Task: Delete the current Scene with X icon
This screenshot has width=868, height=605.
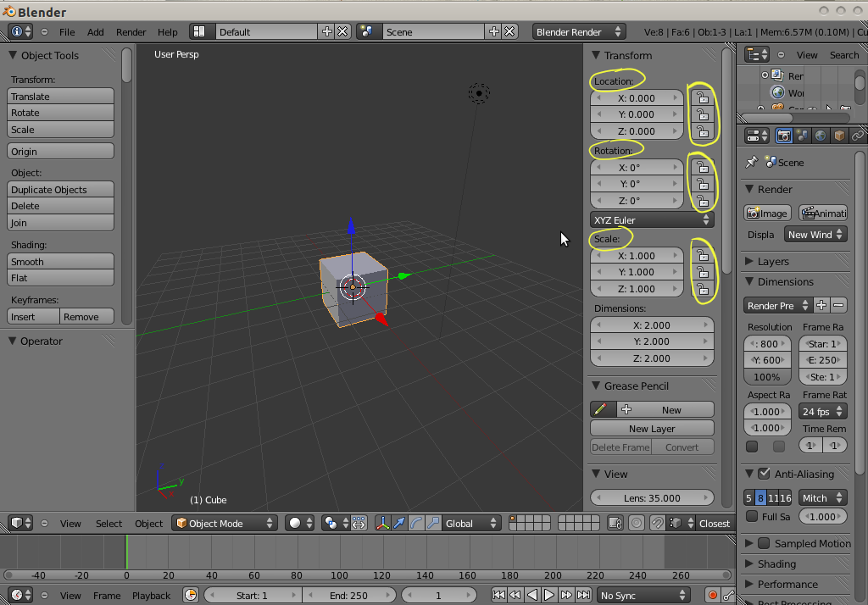Action: point(509,31)
